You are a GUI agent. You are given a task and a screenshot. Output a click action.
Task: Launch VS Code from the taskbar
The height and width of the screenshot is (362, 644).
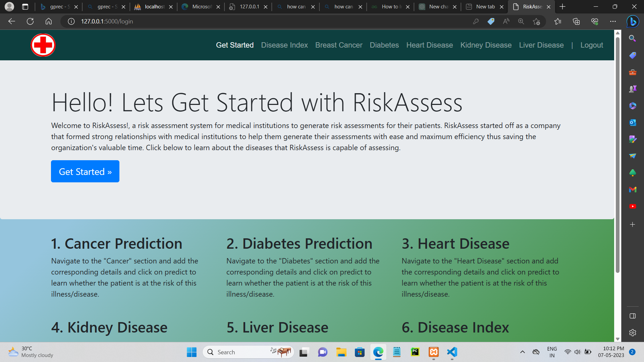point(452,352)
